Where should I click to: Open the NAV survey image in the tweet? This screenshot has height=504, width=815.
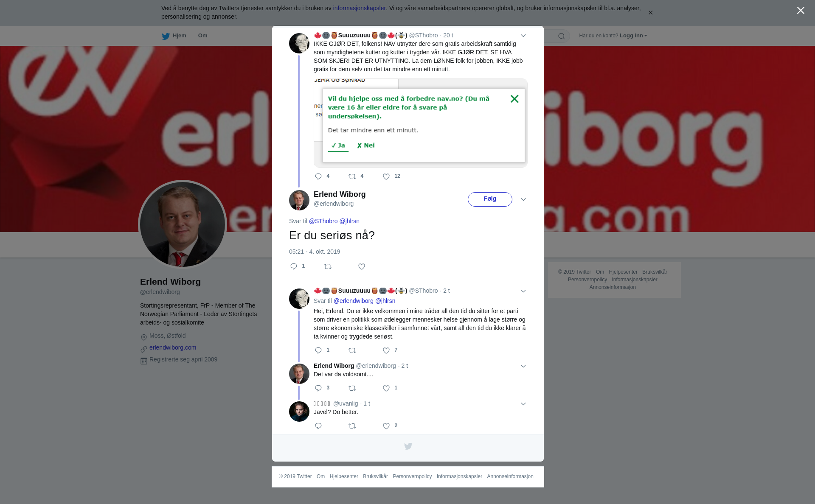(421, 123)
